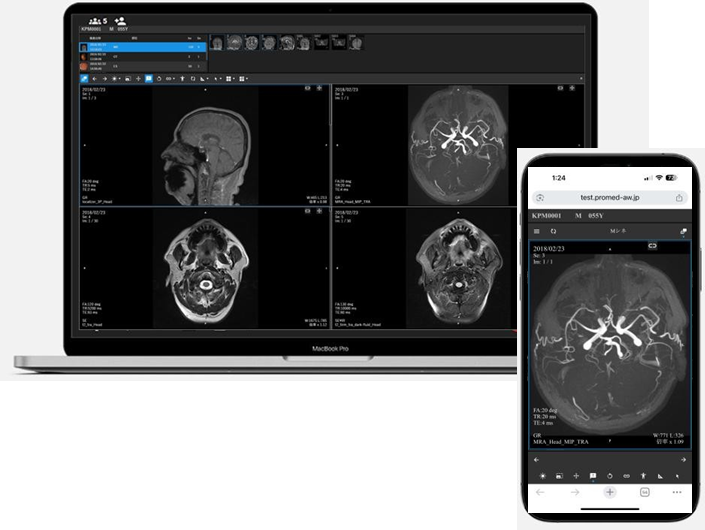The height and width of the screenshot is (530, 705).
Task: Select the rotate tool on phone toolbar
Action: (610, 476)
